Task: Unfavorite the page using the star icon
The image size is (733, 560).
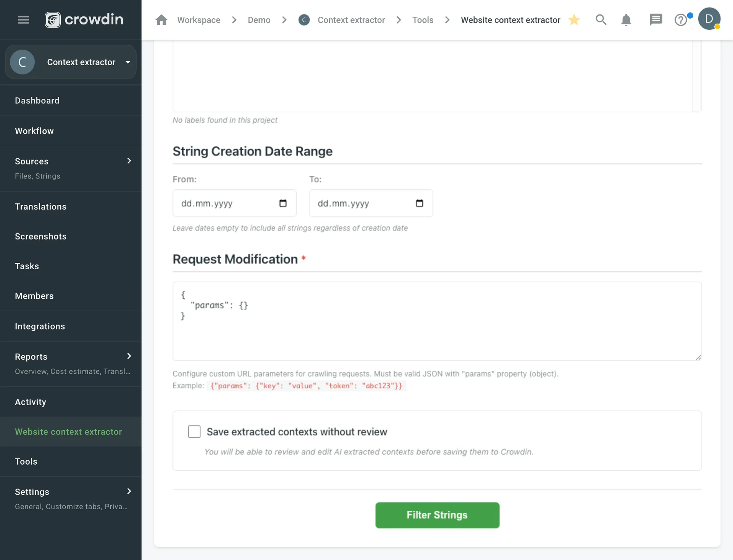Action: [574, 20]
